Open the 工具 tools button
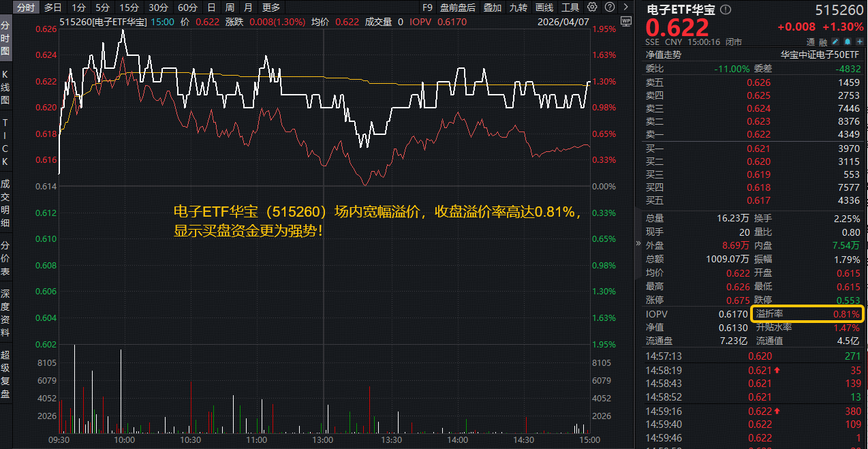Image resolution: width=868 pixels, height=449 pixels. (570, 7)
